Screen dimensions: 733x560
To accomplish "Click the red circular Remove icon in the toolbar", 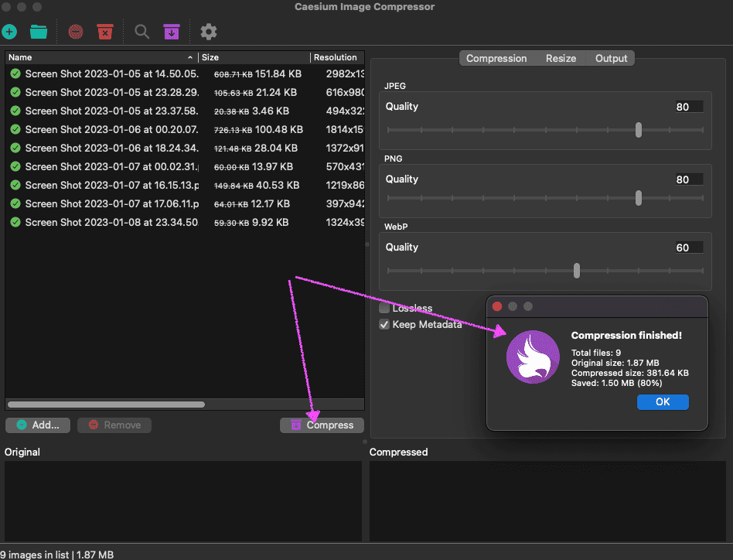I will point(76,32).
